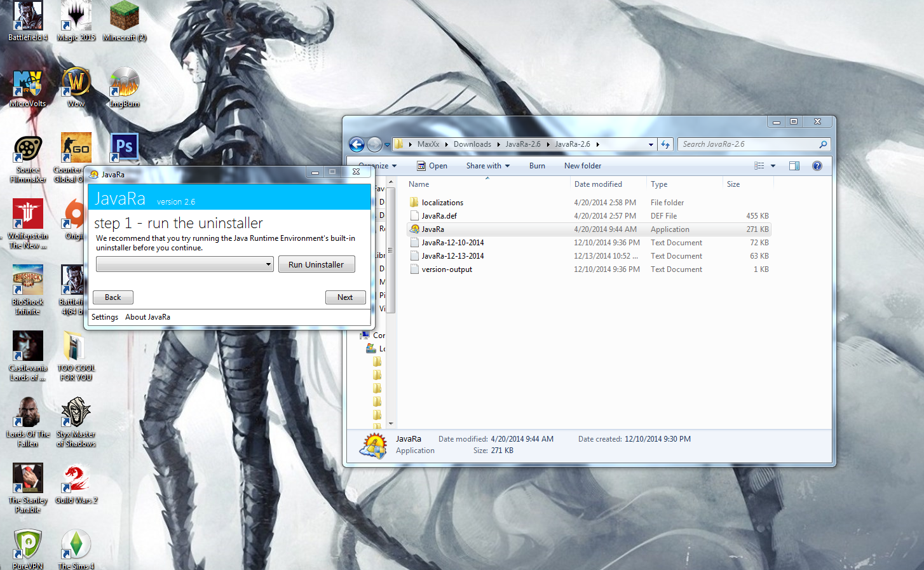Image resolution: width=924 pixels, height=570 pixels.
Task: Go Back in the JavaRa wizard
Action: (x=113, y=297)
